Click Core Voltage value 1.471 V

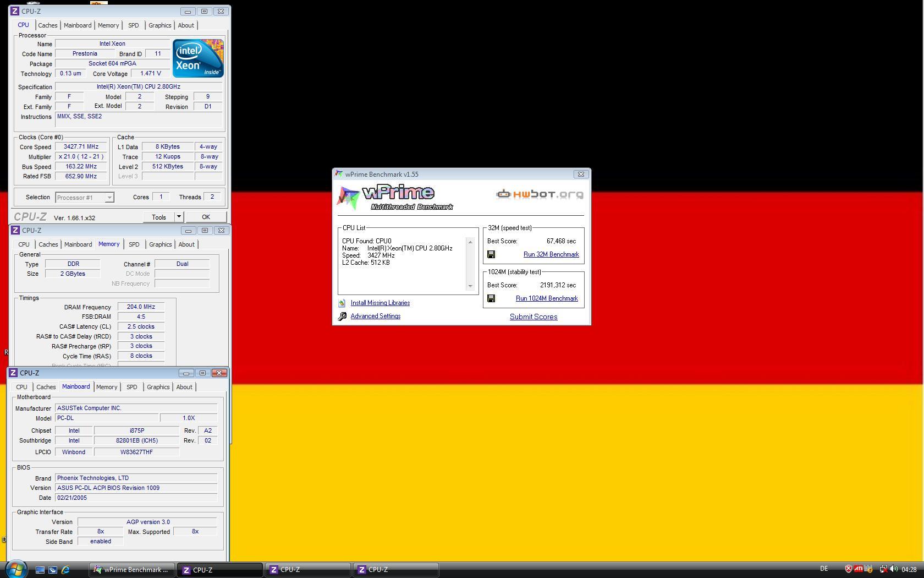151,73
